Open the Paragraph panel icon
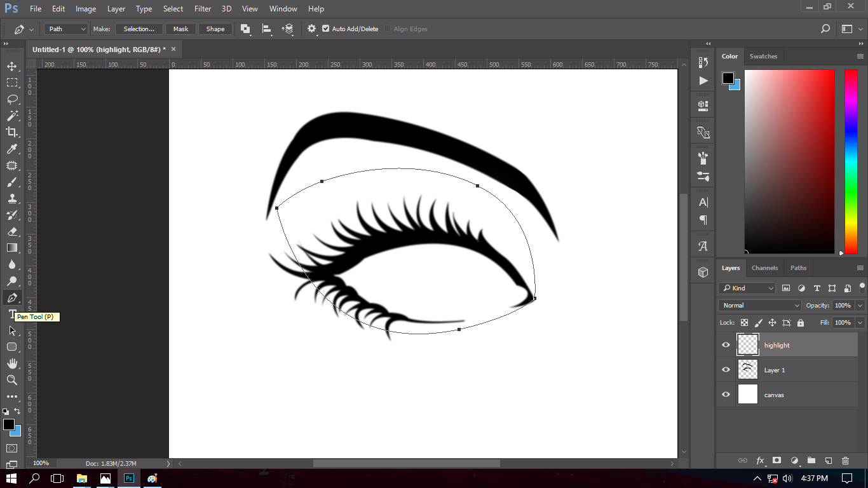Viewport: 868px width, 488px height. click(x=703, y=220)
